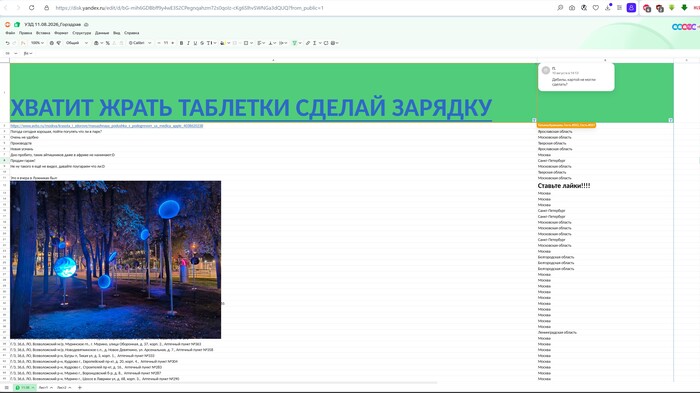Open the browser downloads icon
The image size is (700, 393).
coord(608,8)
